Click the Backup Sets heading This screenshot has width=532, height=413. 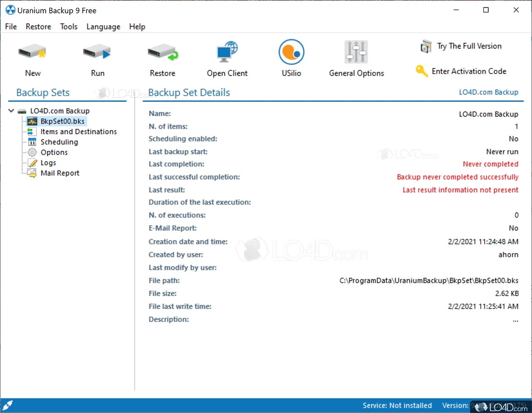point(43,92)
